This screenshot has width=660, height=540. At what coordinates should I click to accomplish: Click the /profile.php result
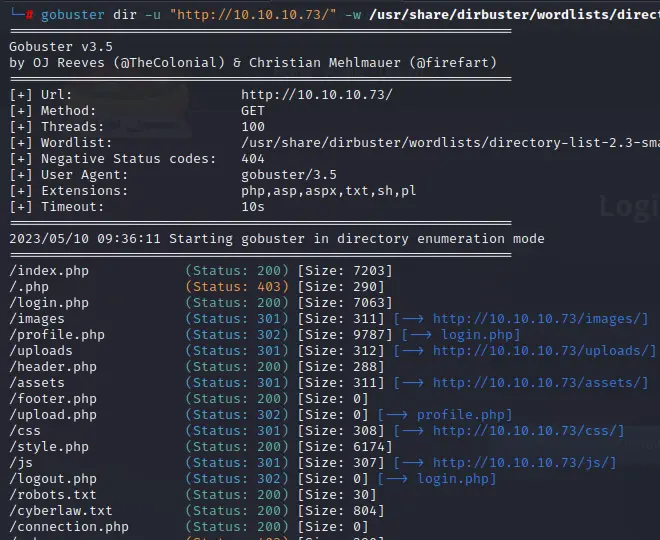tap(57, 335)
